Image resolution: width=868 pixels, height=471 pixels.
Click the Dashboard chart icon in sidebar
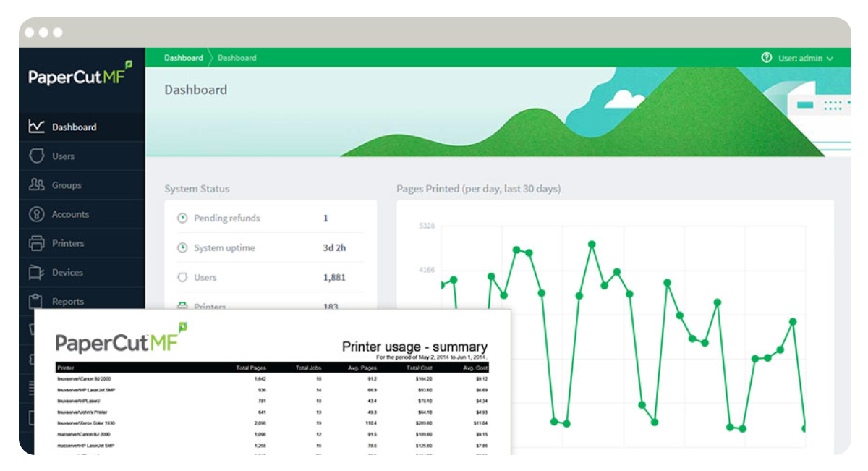(x=36, y=127)
